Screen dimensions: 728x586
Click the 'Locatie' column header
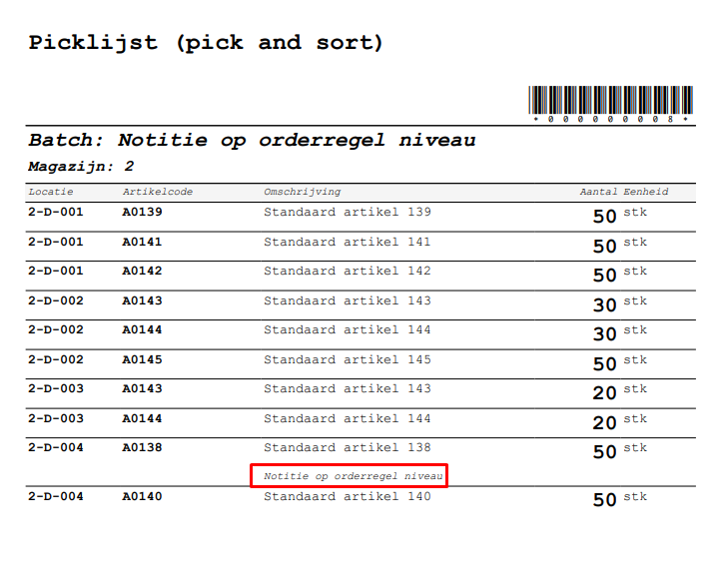pos(51,192)
